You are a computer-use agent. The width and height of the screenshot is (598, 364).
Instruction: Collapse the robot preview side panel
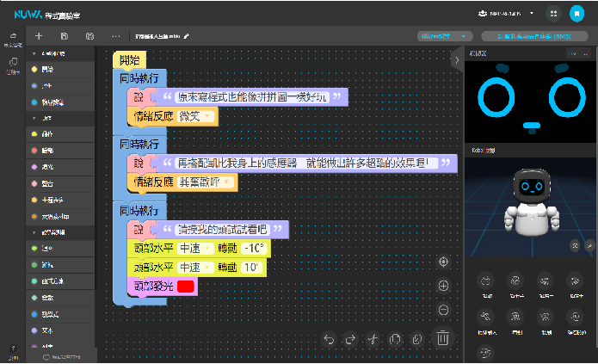coord(456,59)
